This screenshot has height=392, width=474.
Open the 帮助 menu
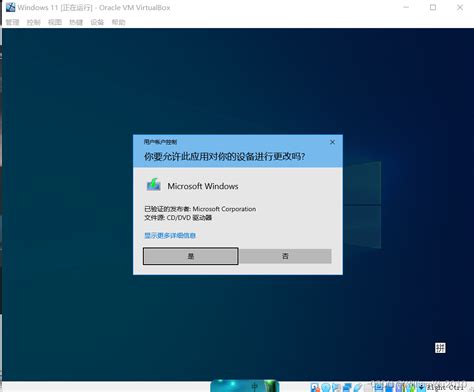(118, 22)
